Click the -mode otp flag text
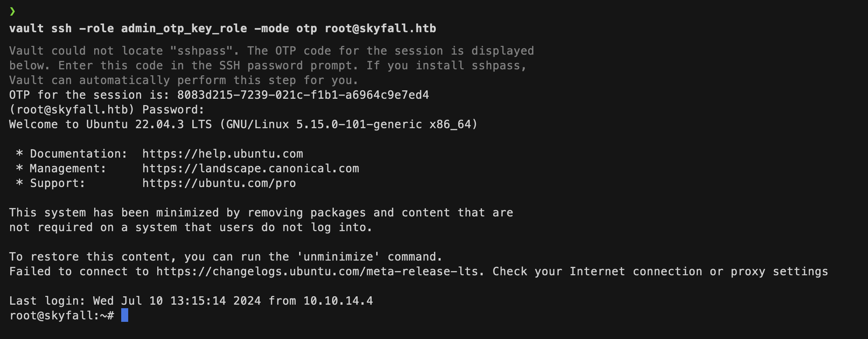Screen dimensions: 868x339 (285, 28)
